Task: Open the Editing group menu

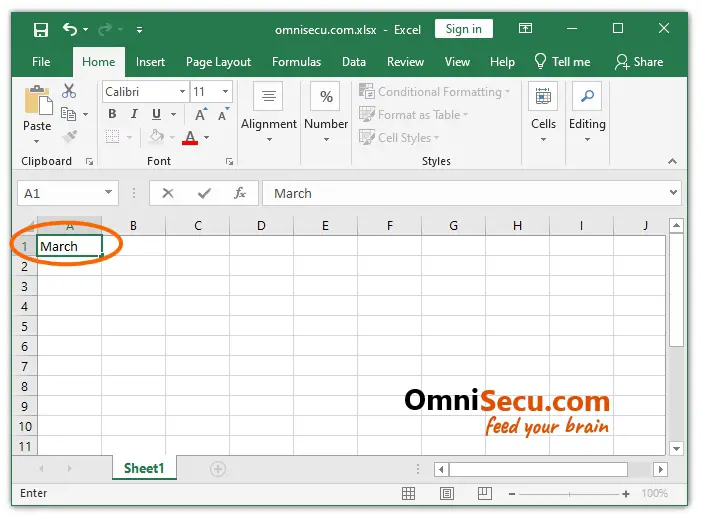Action: (587, 112)
